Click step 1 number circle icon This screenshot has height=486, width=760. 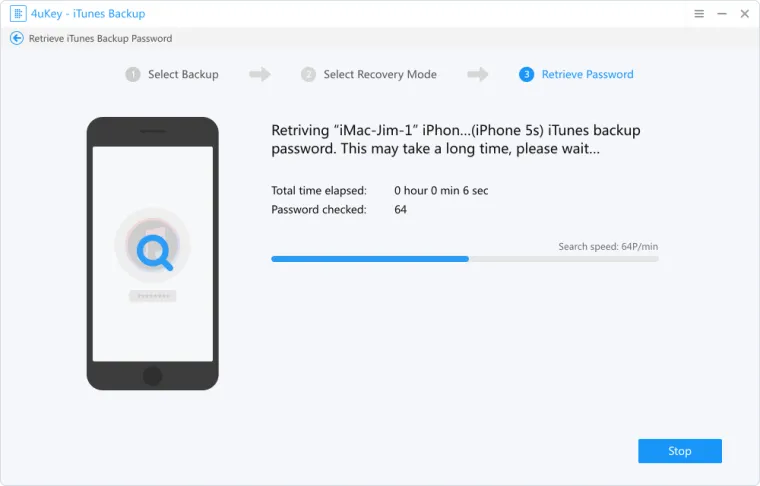click(133, 75)
